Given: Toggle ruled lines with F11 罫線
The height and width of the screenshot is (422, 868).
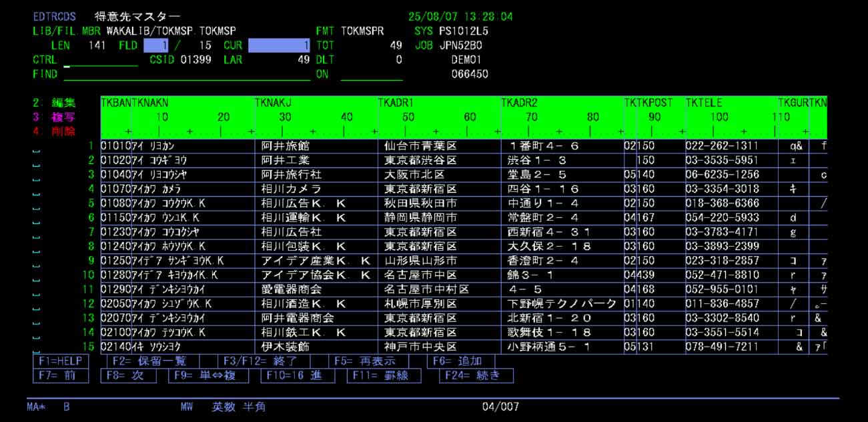Looking at the screenshot, I should tap(384, 376).
